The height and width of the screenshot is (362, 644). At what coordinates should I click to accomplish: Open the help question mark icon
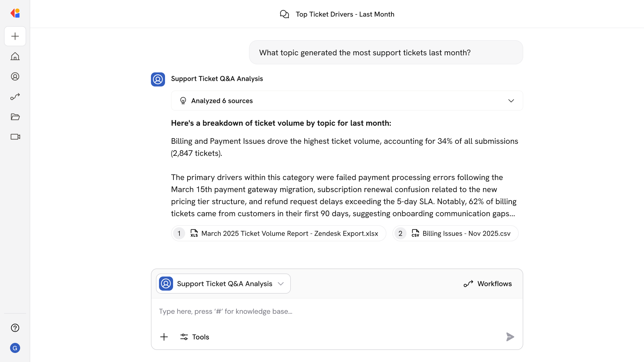(15, 328)
